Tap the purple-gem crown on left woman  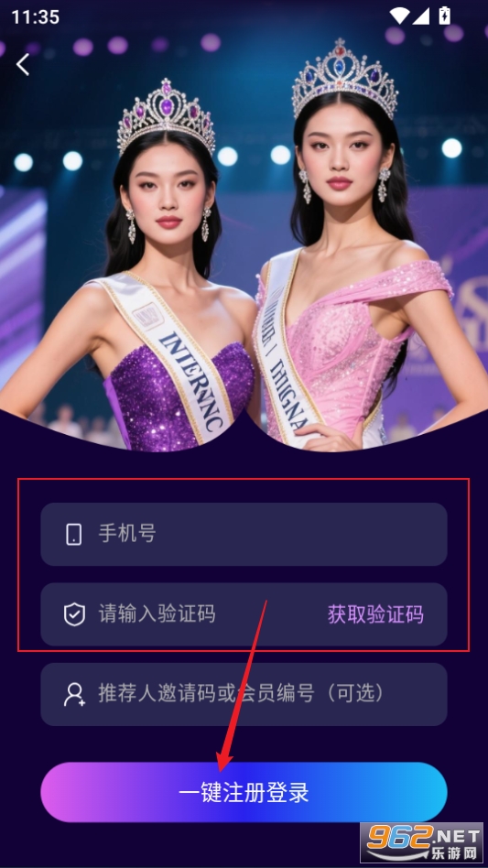point(166,116)
